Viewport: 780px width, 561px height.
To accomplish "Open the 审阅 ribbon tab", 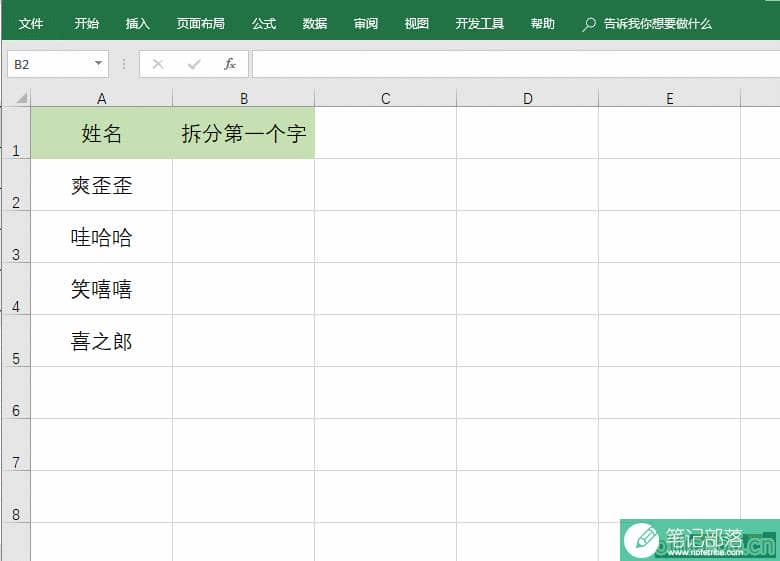I will click(x=366, y=23).
